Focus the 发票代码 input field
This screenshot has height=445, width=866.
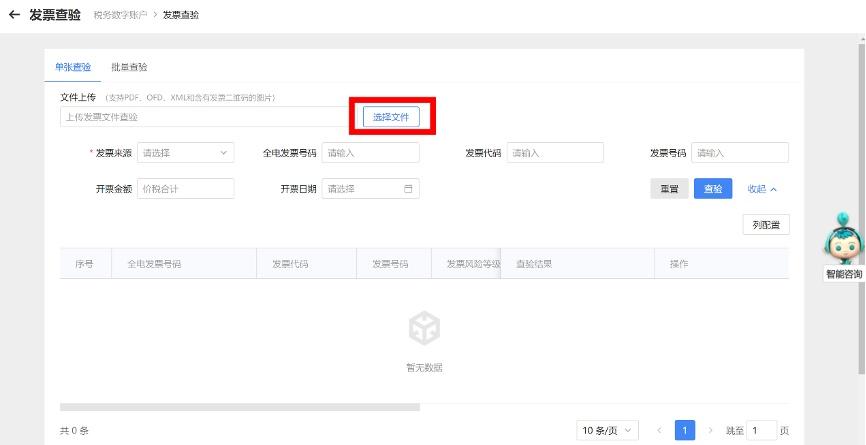point(555,153)
